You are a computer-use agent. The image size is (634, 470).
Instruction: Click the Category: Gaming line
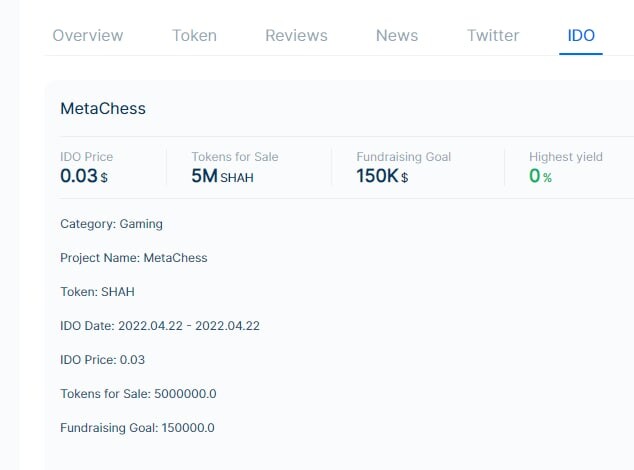(x=112, y=224)
